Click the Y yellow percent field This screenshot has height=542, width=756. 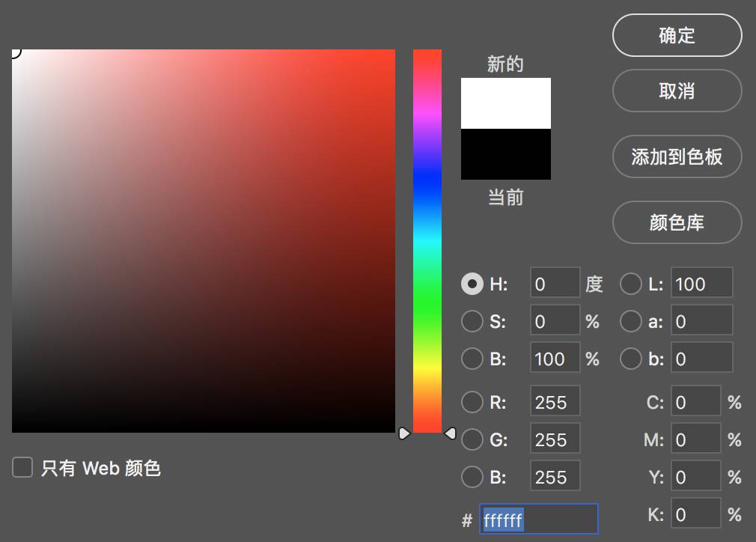695,476
